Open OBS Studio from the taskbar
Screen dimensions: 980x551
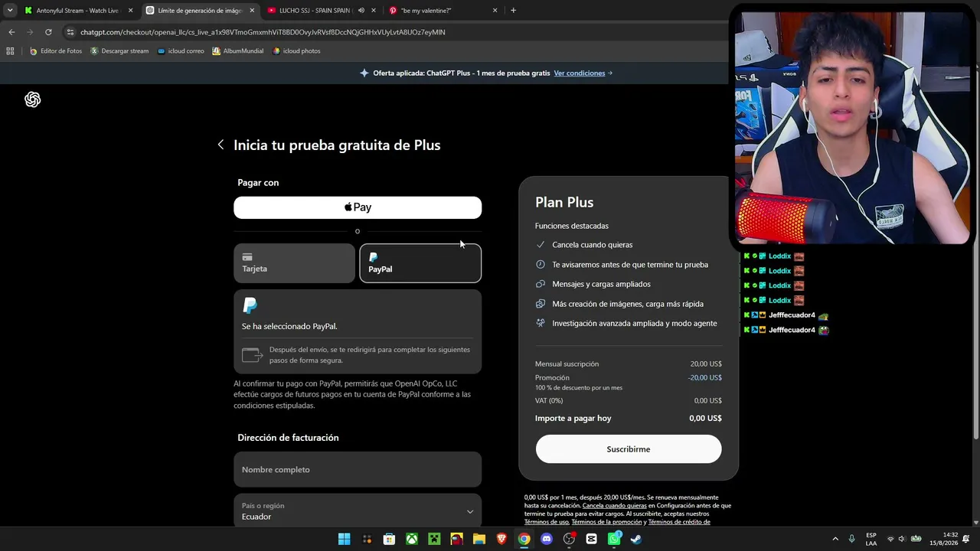[x=569, y=539]
